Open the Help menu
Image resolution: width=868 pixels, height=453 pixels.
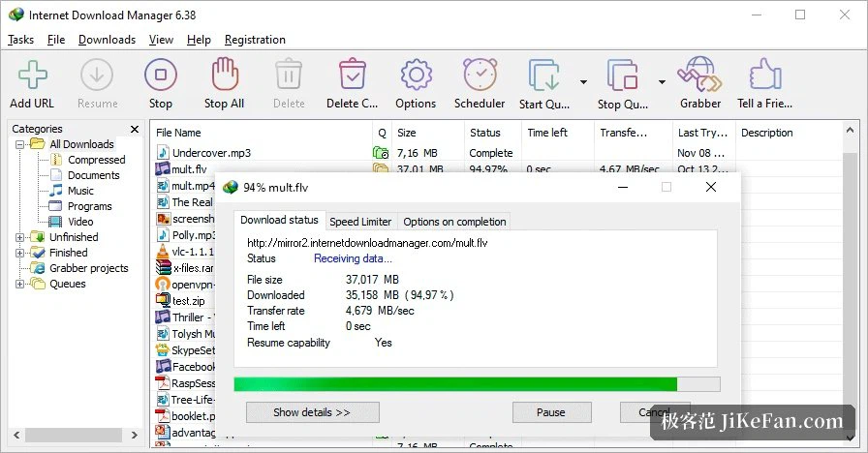pyautogui.click(x=199, y=40)
